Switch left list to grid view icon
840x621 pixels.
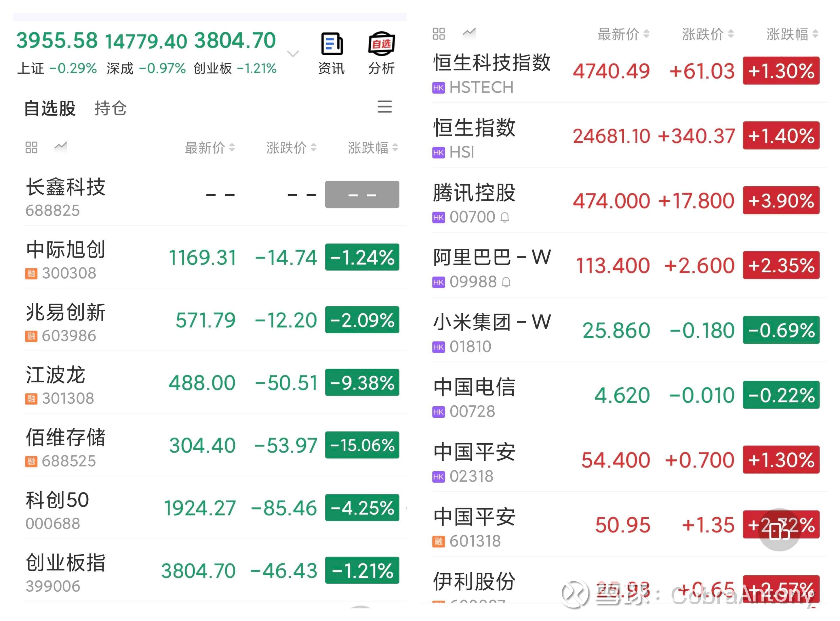[x=31, y=147]
